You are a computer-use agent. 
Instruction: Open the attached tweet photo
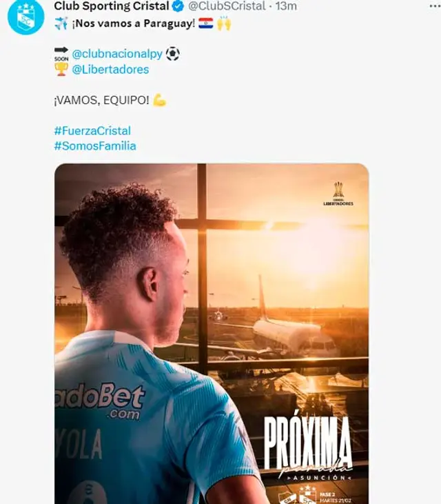click(212, 334)
